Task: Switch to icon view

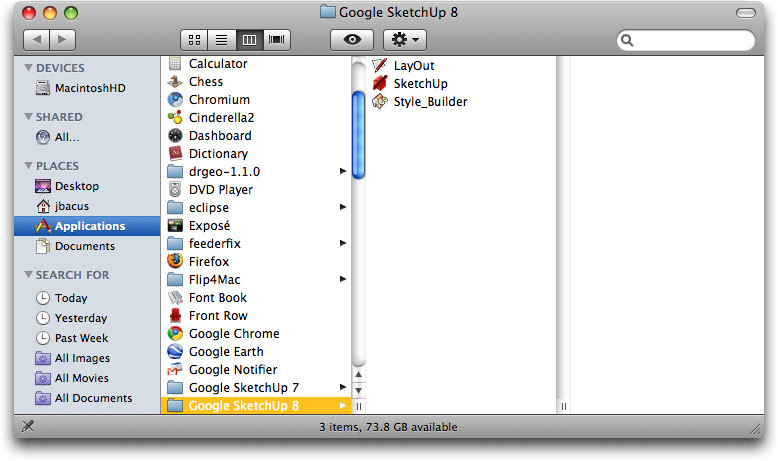Action: coord(194,40)
